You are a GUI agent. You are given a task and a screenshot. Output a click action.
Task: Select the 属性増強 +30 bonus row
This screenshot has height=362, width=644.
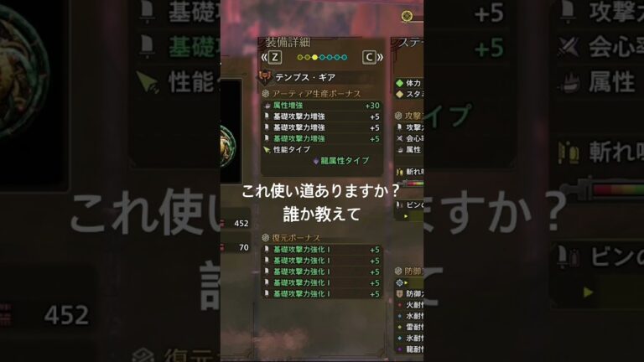coord(322,106)
